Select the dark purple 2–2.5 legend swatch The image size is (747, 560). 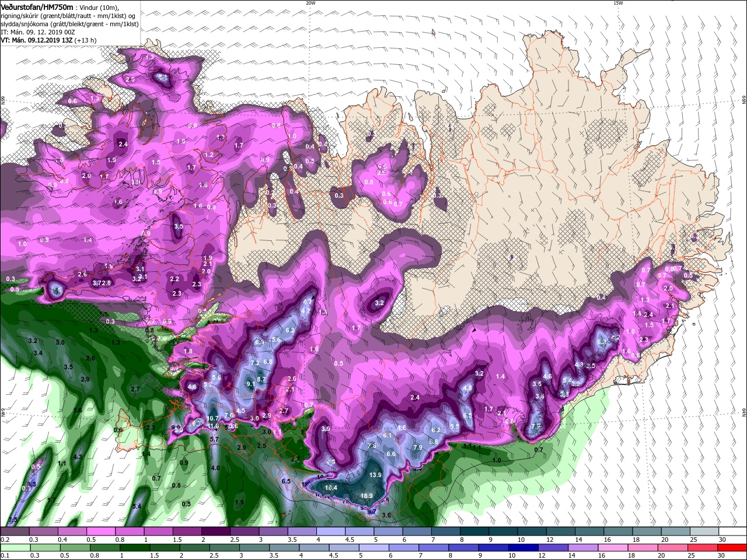215,531
